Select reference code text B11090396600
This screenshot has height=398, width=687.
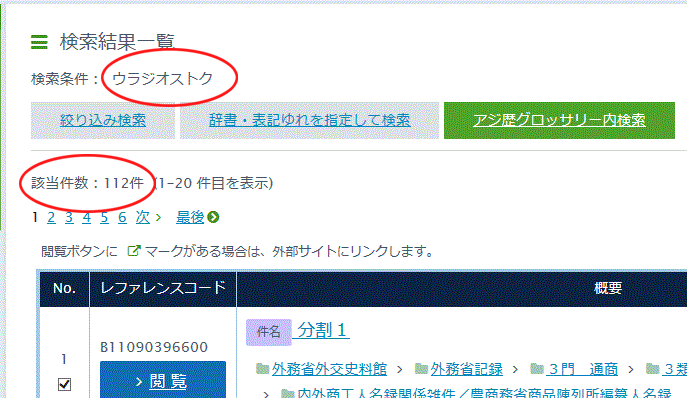pos(154,347)
